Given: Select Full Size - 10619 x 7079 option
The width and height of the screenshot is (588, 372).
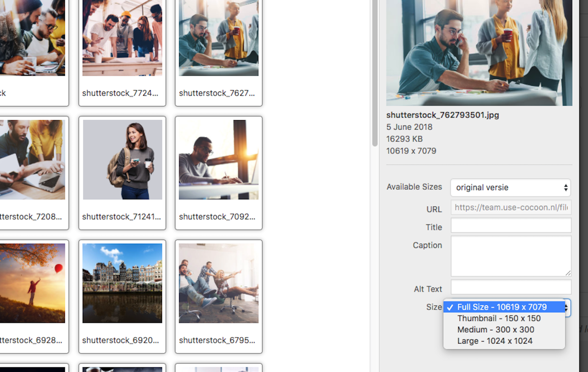Looking at the screenshot, I should point(504,307).
